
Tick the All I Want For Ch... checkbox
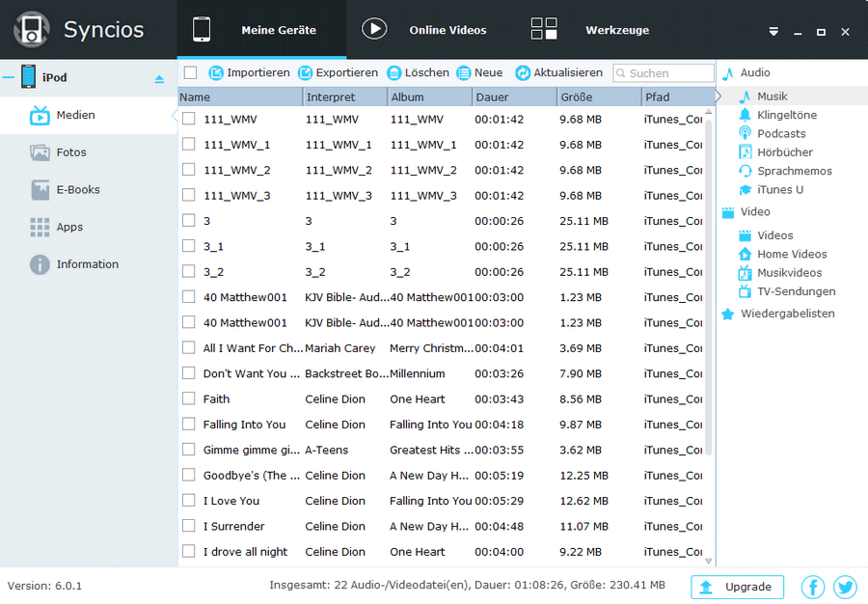click(x=189, y=348)
